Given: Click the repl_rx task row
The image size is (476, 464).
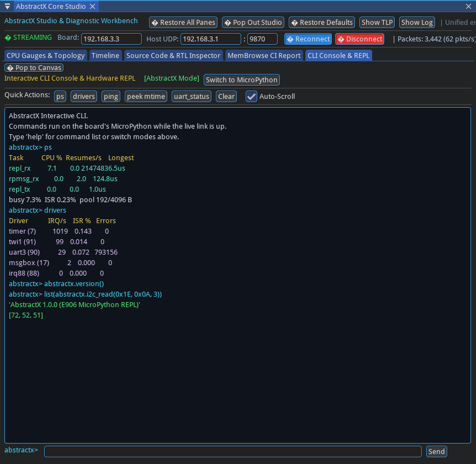Looking at the screenshot, I should coord(67,168).
